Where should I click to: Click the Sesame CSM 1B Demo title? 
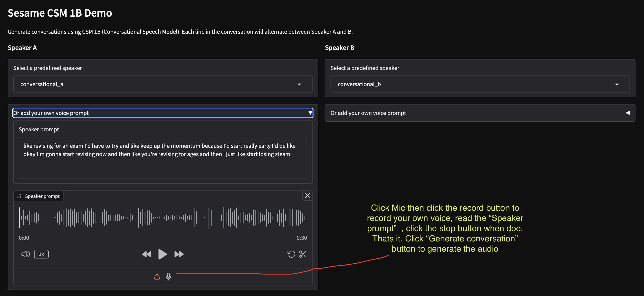pyautogui.click(x=60, y=13)
